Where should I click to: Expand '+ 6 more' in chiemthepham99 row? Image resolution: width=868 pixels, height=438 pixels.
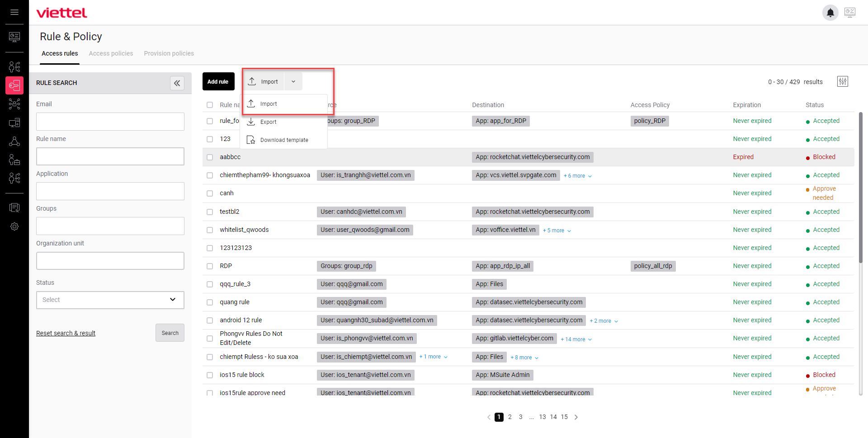tap(577, 176)
